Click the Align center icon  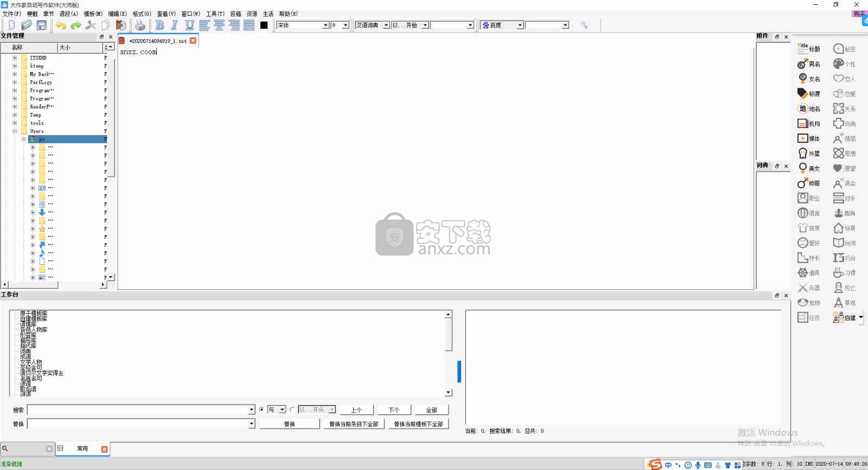coord(219,25)
